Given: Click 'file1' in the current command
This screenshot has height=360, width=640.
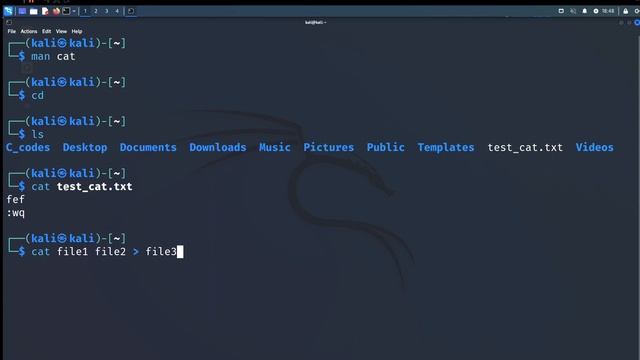Looking at the screenshot, I should click(72, 251).
